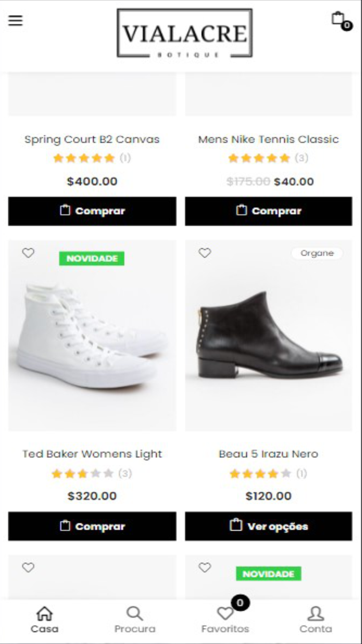This screenshot has height=644, width=362.
Task: Click Comprar under Ted Baker Womens Light
Action: pyautogui.click(x=92, y=526)
